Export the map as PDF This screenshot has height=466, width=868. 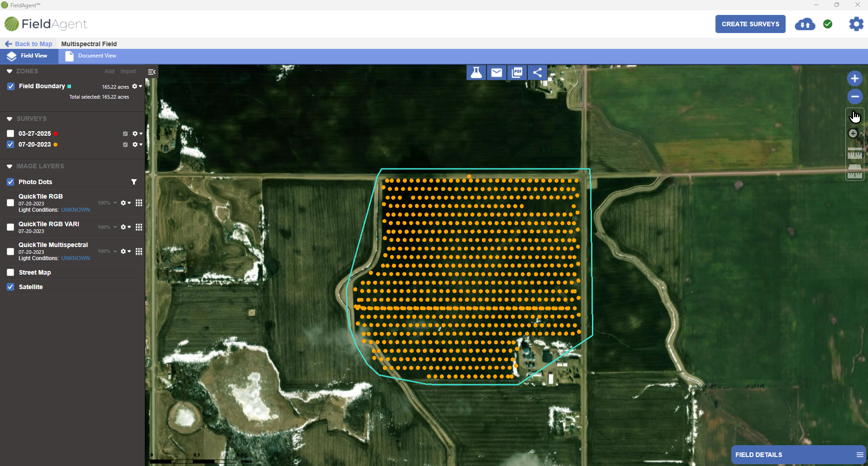517,72
